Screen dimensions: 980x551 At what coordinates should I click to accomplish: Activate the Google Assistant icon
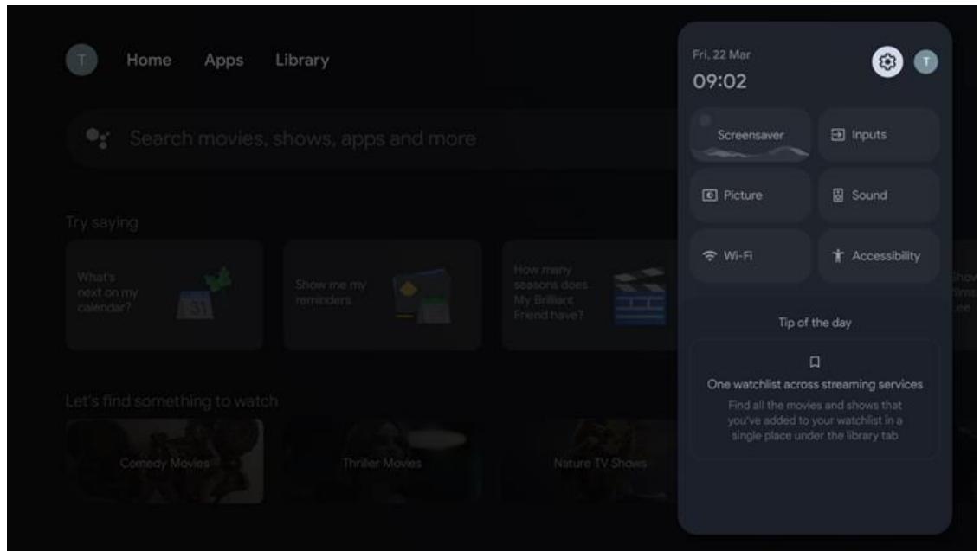(98, 138)
